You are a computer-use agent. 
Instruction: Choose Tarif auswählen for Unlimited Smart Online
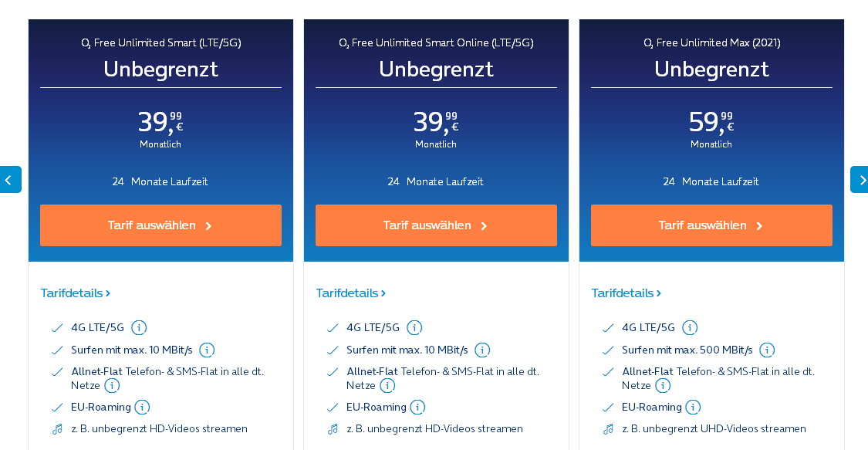[436, 225]
